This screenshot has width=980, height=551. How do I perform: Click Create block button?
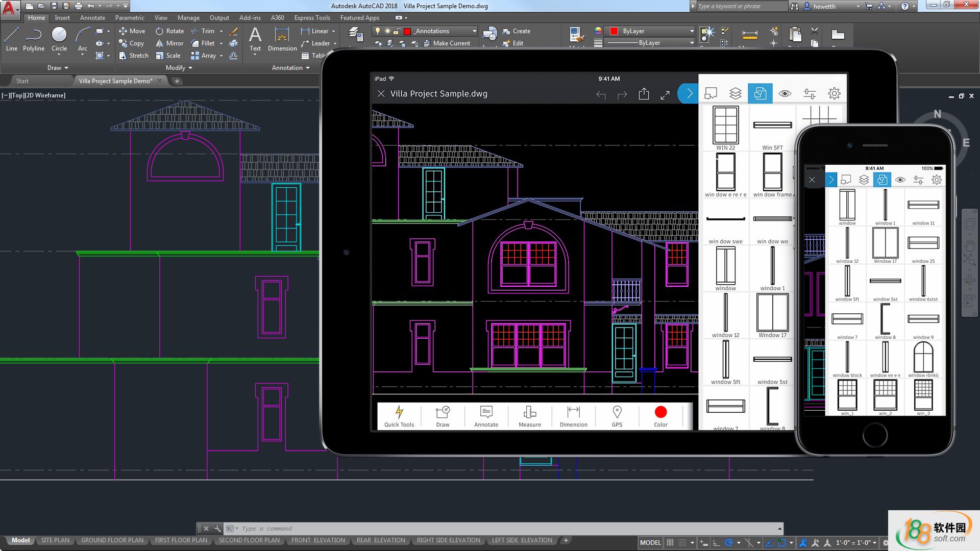click(517, 31)
